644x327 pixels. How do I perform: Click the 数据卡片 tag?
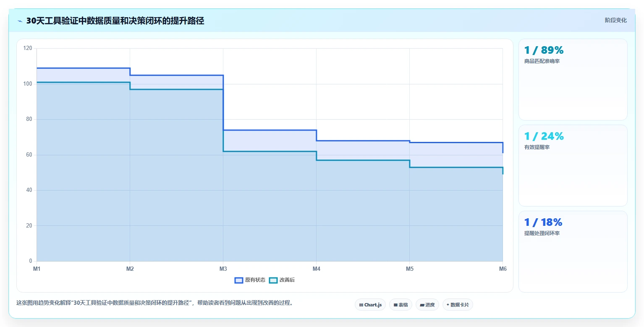pos(458,305)
